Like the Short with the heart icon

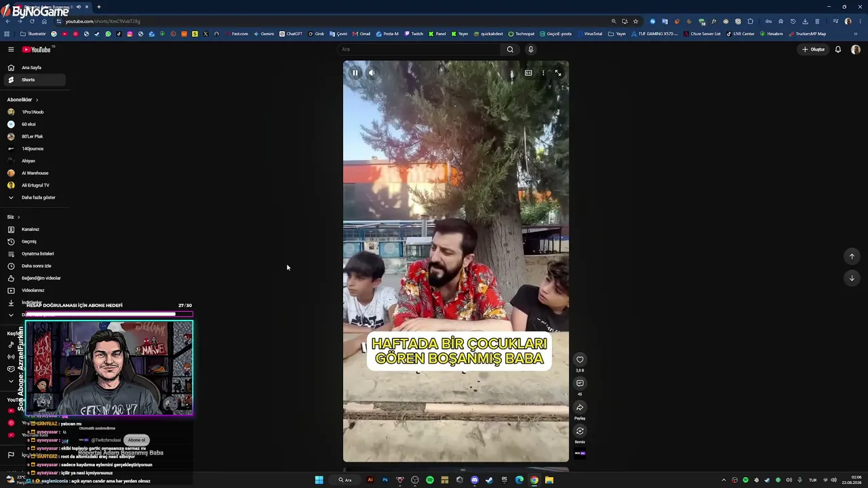(x=580, y=359)
